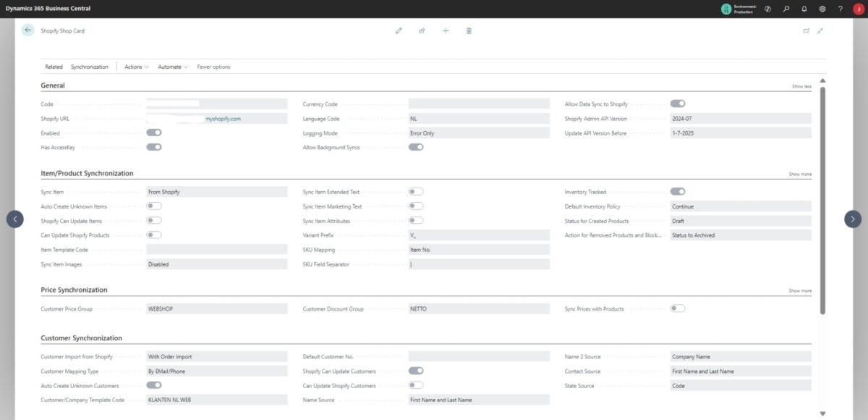Go back using the back arrow
The height and width of the screenshot is (420, 868).
pos(27,30)
